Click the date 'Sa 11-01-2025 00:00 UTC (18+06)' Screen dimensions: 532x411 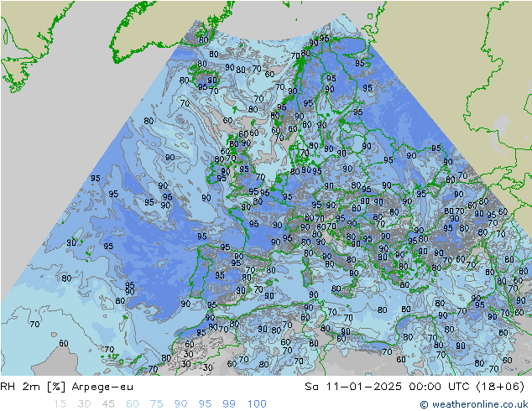tap(415, 387)
